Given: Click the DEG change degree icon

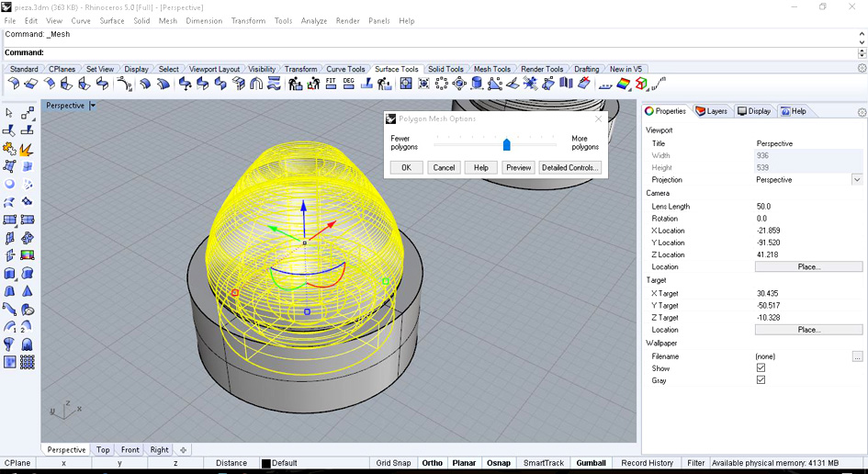Looking at the screenshot, I should tap(348, 83).
